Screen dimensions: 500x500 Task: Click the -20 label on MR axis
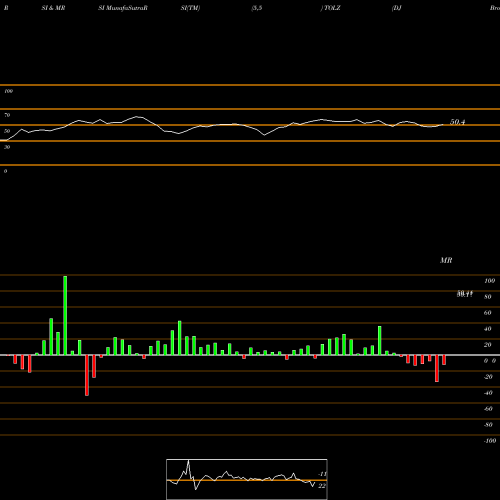tap(488, 377)
